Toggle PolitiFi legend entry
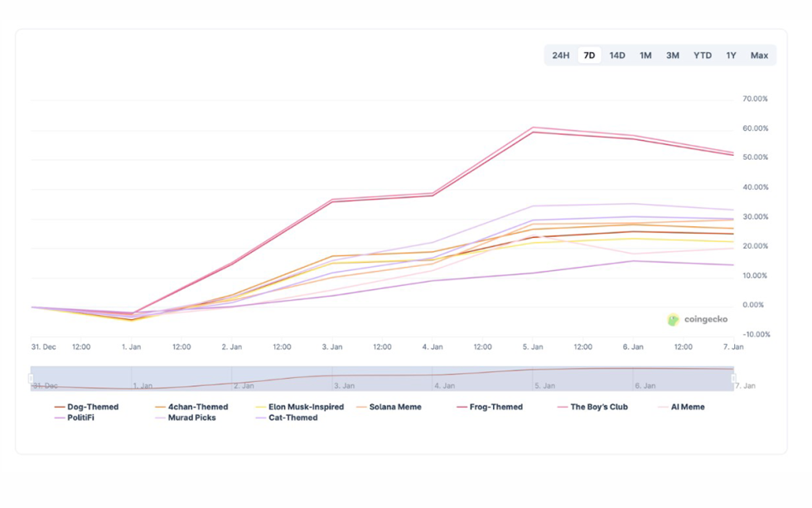This screenshot has height=508, width=812. 80,418
